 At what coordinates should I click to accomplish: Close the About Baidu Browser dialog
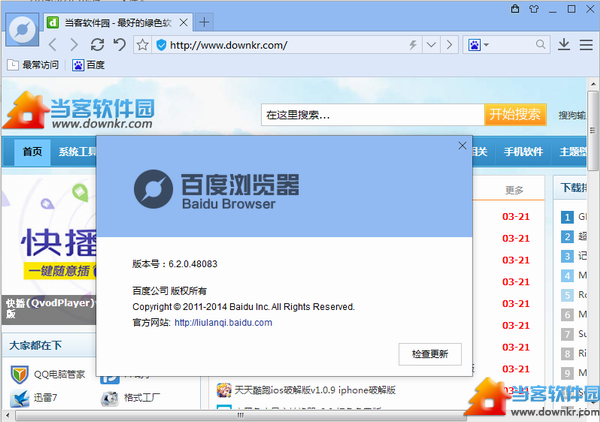click(462, 146)
